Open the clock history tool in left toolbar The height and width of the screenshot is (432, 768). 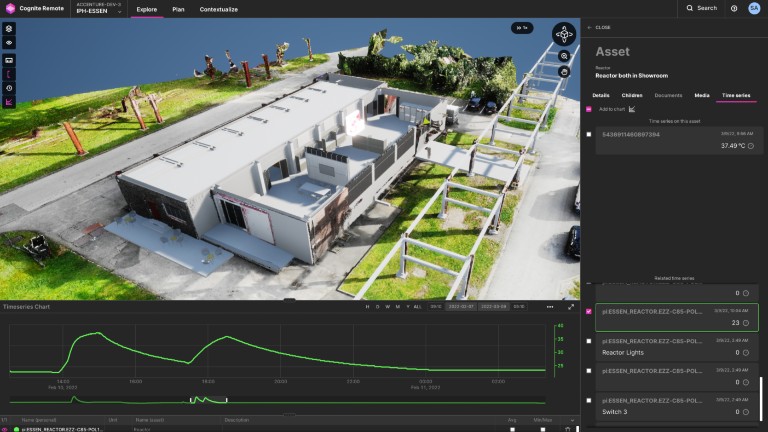tap(9, 88)
